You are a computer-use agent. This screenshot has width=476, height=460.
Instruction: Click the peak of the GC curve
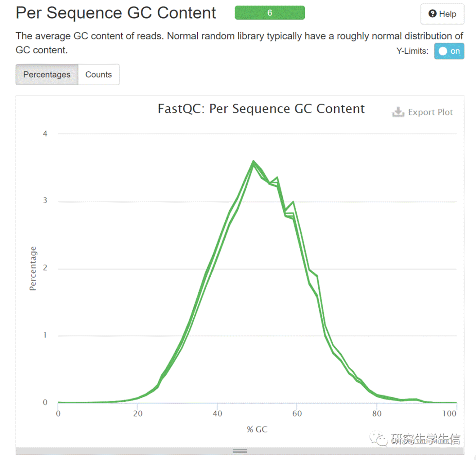tap(253, 162)
